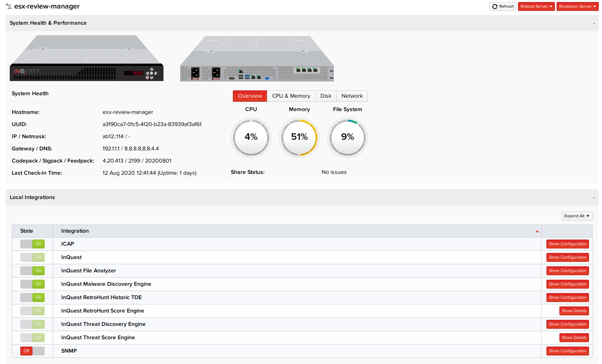Screen dimensions: 602x364
Task: Show Configuration for ICAP
Action: (x=568, y=244)
